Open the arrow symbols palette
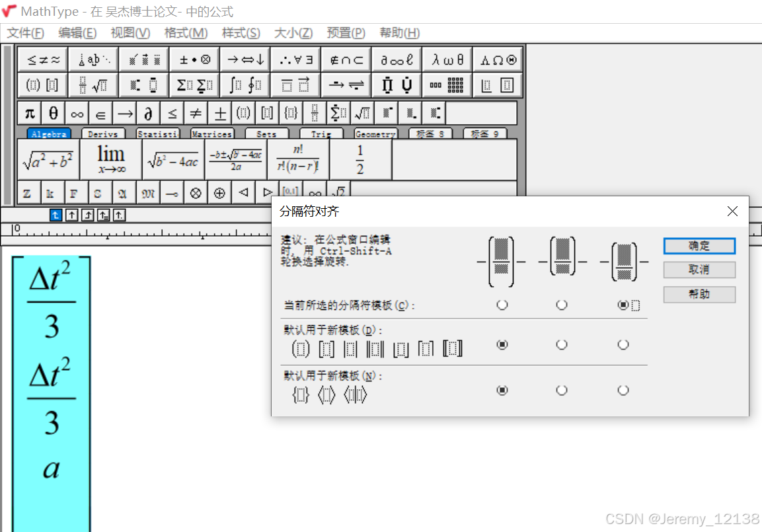Viewport: 762px width, 532px height. (245, 59)
